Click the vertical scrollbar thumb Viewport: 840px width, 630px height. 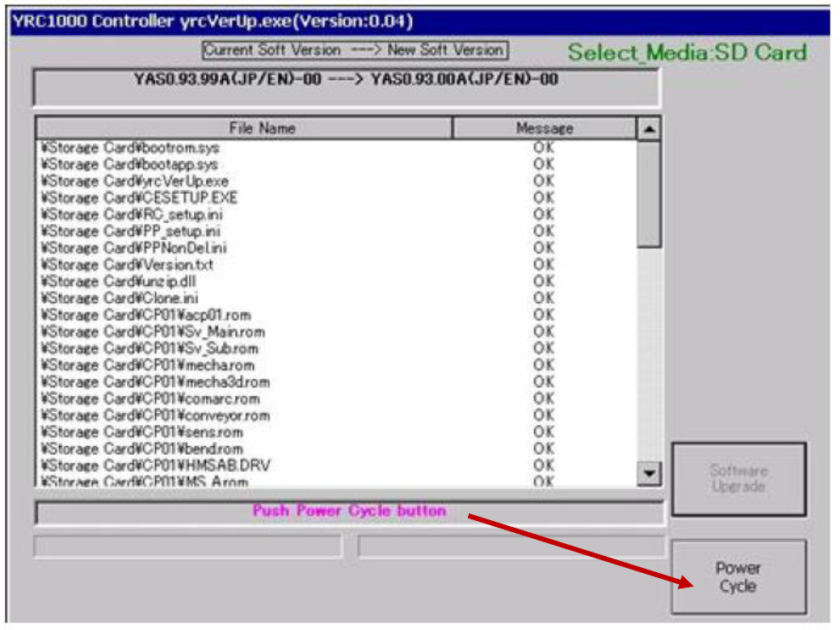tap(649, 194)
